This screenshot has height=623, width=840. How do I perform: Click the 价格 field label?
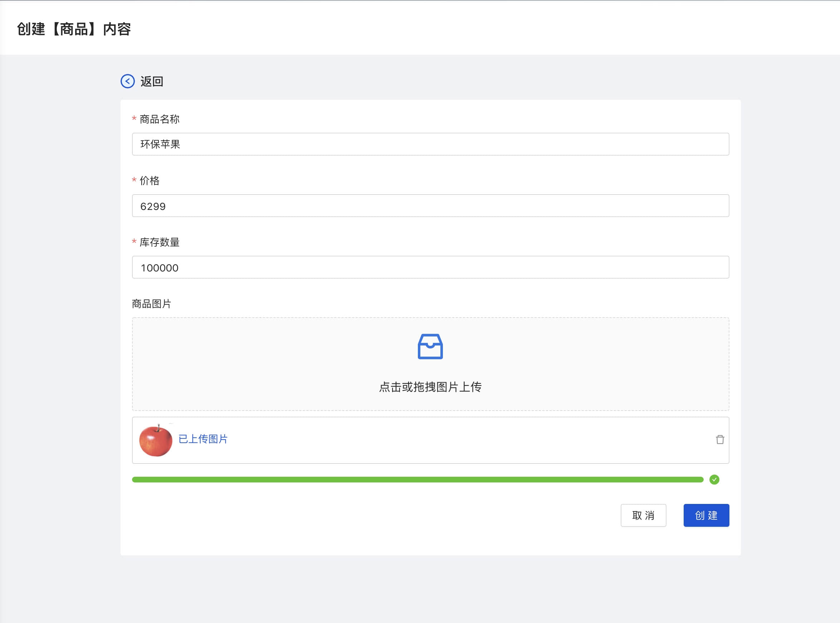pos(150,181)
